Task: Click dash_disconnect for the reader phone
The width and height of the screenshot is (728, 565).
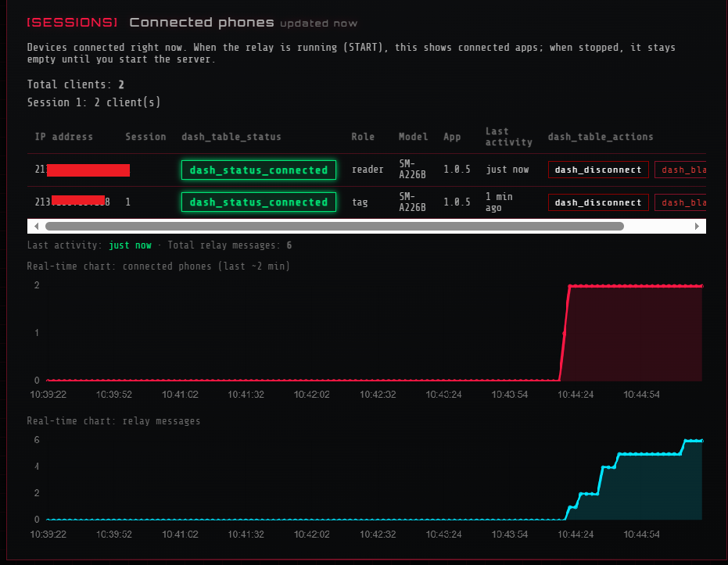Action: [x=597, y=170]
